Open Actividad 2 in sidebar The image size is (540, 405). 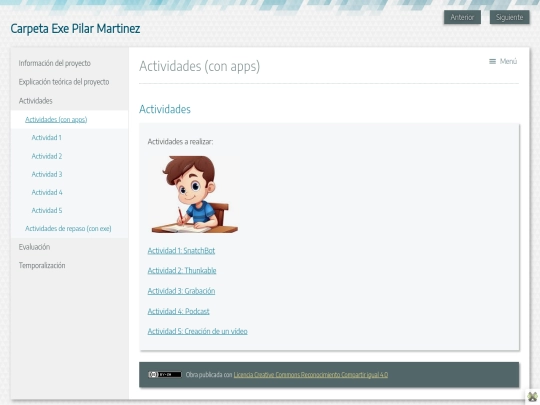47,156
